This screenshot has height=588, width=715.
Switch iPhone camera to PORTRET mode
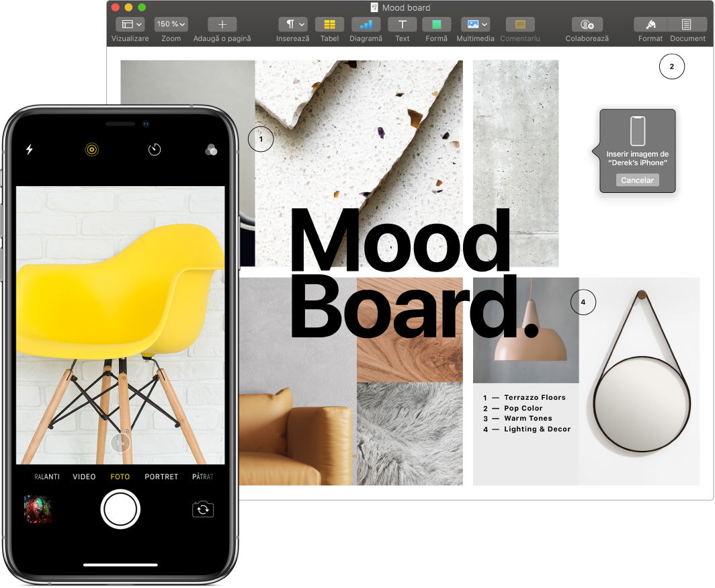161,476
